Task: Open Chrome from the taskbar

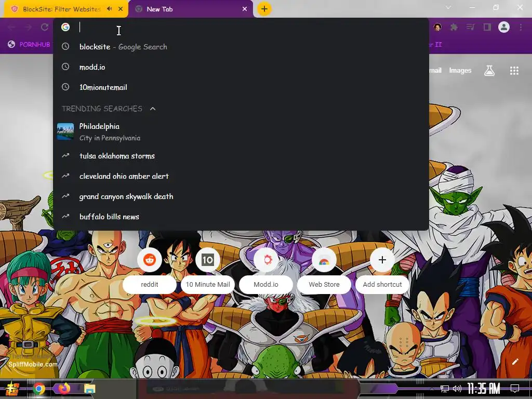Action: (x=39, y=389)
